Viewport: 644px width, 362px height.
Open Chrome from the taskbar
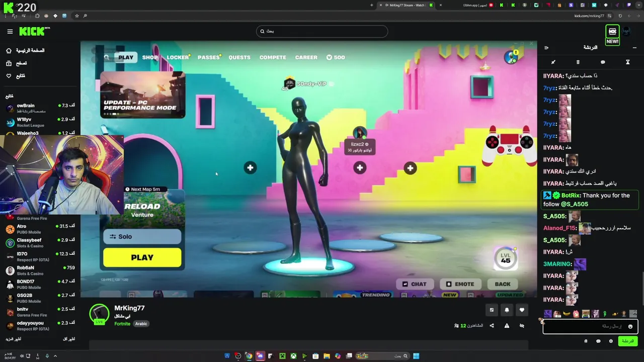(x=249, y=356)
